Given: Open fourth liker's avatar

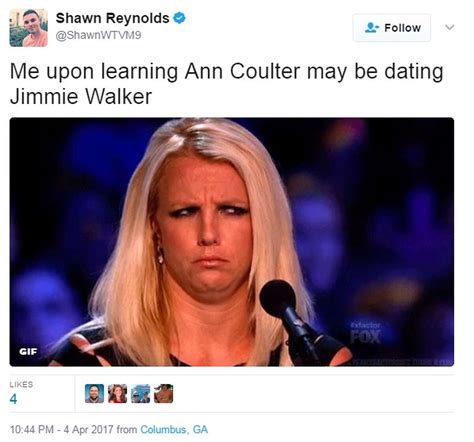Looking at the screenshot, I should [163, 393].
